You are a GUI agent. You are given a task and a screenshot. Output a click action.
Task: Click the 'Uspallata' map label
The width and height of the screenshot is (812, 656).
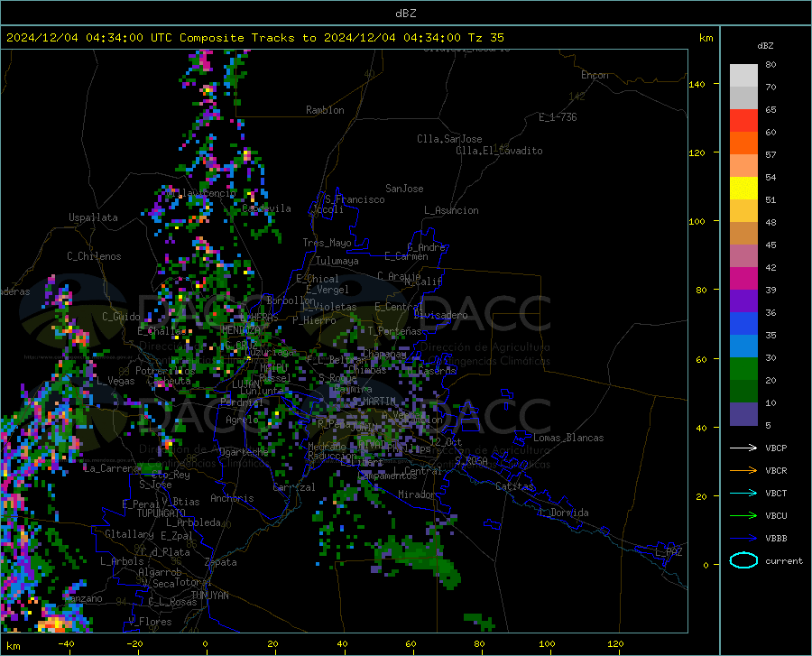click(93, 217)
